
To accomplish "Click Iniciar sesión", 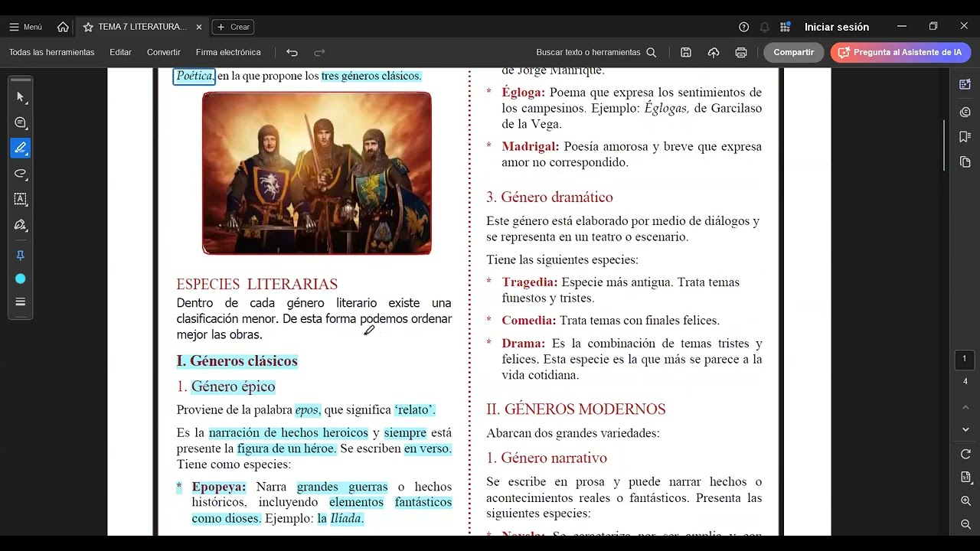I will (x=837, y=27).
